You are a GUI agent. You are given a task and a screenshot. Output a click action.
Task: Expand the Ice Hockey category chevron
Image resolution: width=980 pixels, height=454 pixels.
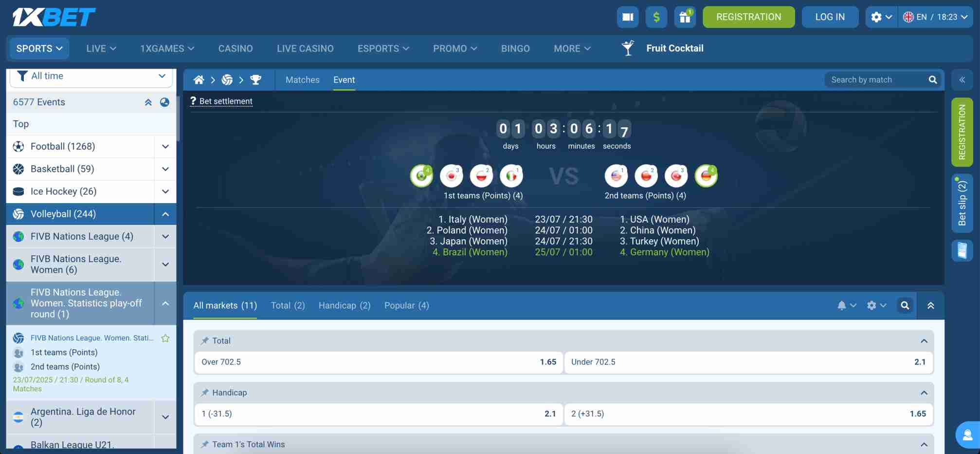[x=165, y=191]
